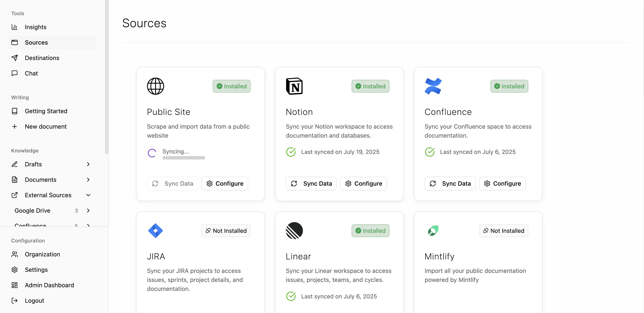Click the 'Public Site' card title
The image size is (644, 313).
tap(169, 112)
